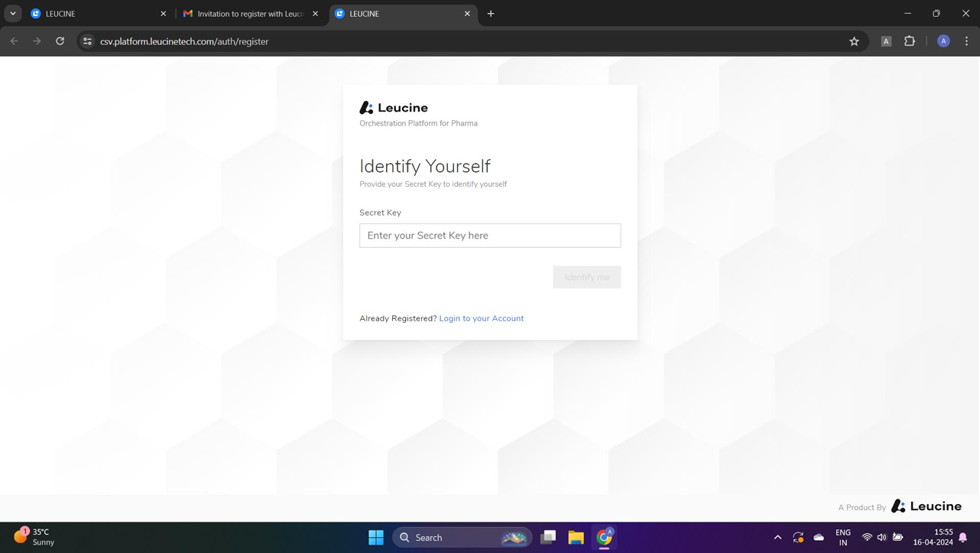Bookmark this page with the star icon
Screen dimensions: 980x553
[x=854, y=41]
